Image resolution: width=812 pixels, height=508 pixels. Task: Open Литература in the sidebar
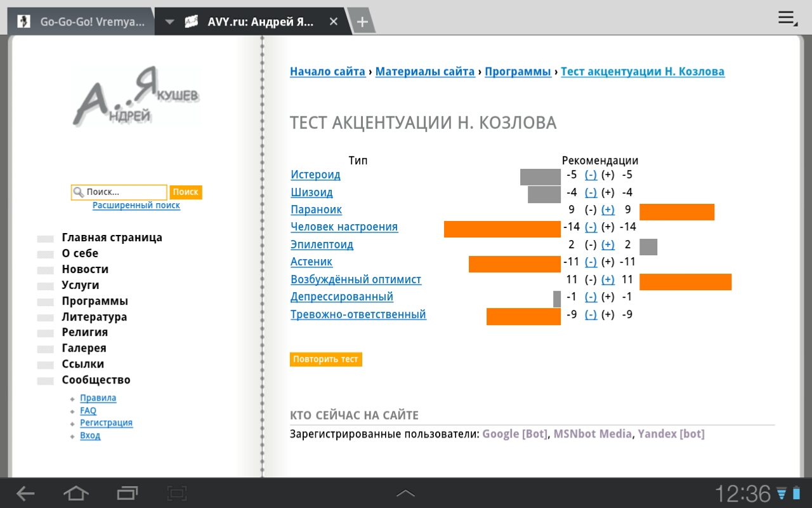coord(94,317)
